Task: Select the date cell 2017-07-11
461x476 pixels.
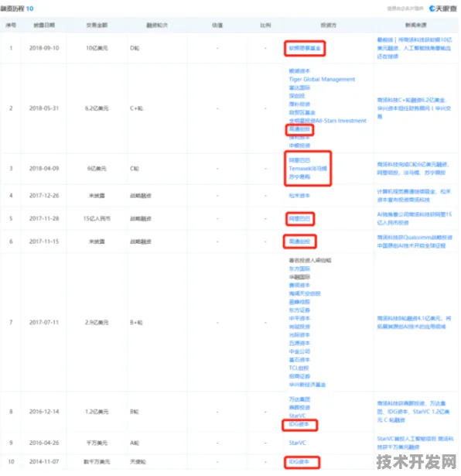Action: click(44, 322)
